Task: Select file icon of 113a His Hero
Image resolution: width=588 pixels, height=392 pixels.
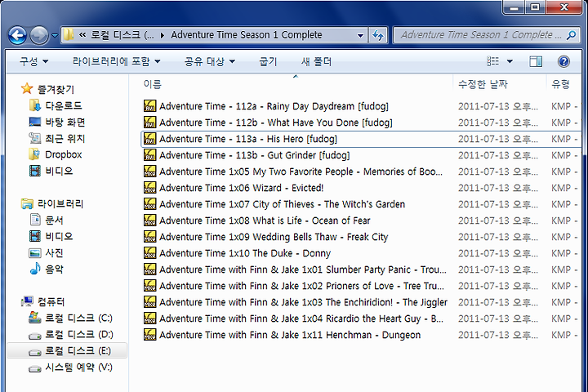Action: pos(149,138)
